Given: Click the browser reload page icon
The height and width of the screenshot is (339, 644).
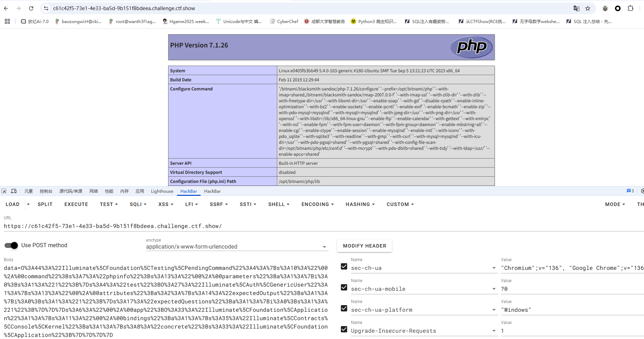Looking at the screenshot, I should pyautogui.click(x=31, y=8).
